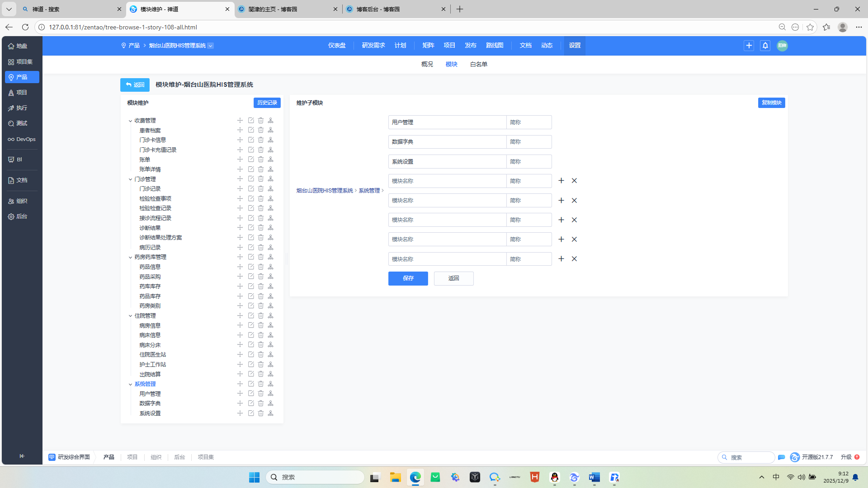Remove the last empty module row

point(574,259)
